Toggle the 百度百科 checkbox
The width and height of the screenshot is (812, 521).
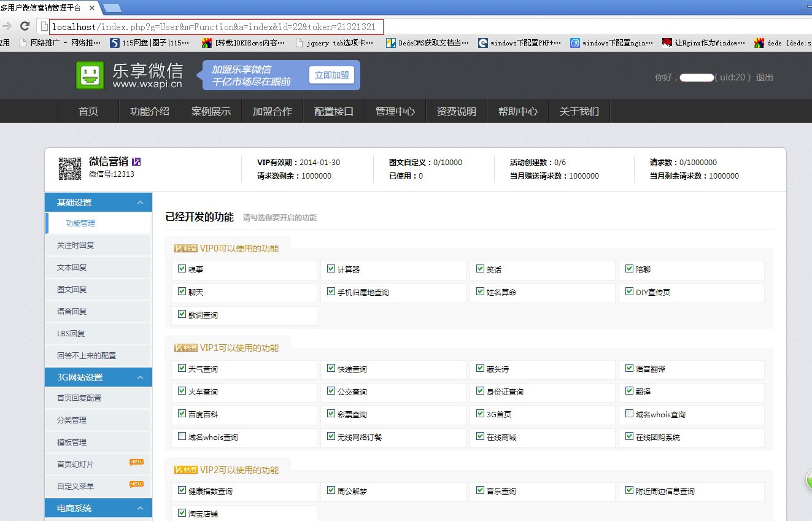182,414
